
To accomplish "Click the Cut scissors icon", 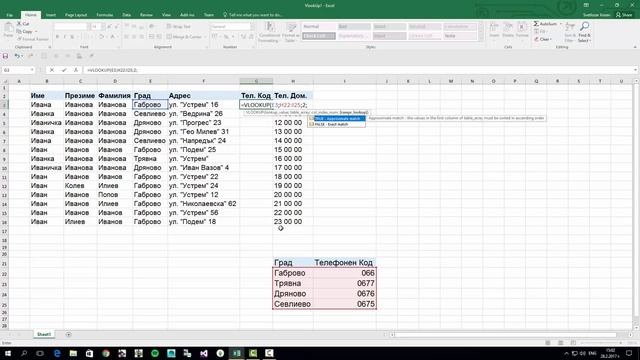I will pos(19,24).
